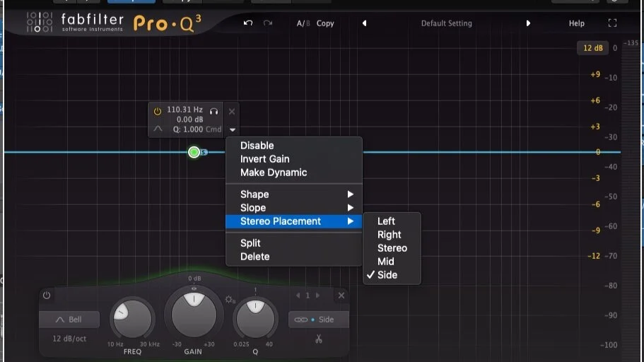Open the Help menu
Viewport: 644px width, 362px height.
(x=576, y=23)
